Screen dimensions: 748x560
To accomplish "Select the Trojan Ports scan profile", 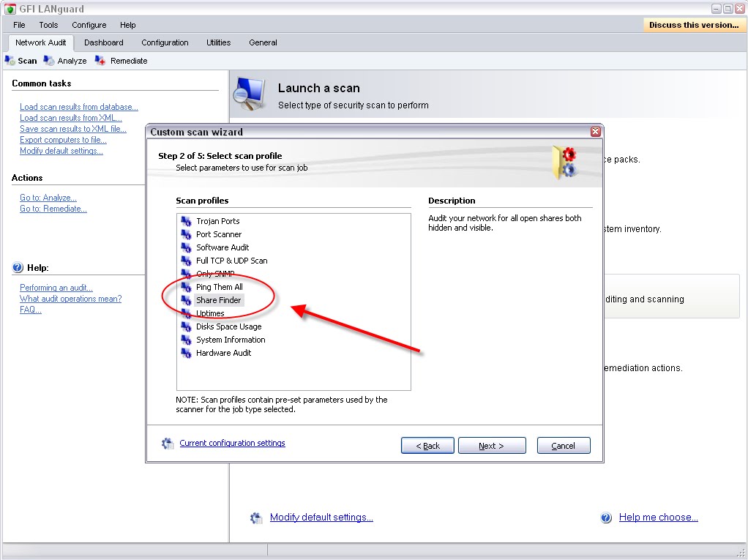I will pyautogui.click(x=218, y=221).
